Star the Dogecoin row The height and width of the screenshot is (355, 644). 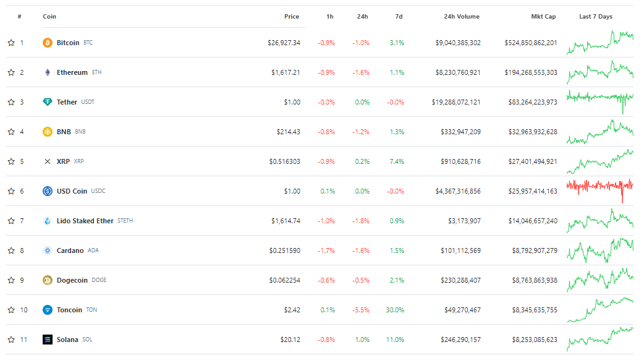pos(11,280)
